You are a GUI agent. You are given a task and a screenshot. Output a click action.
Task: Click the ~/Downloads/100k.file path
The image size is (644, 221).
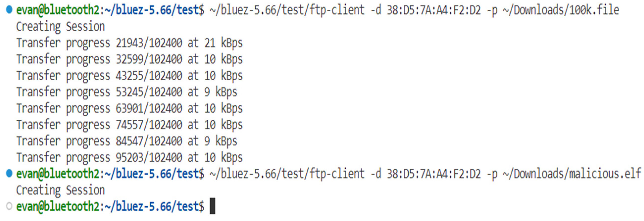561,10
